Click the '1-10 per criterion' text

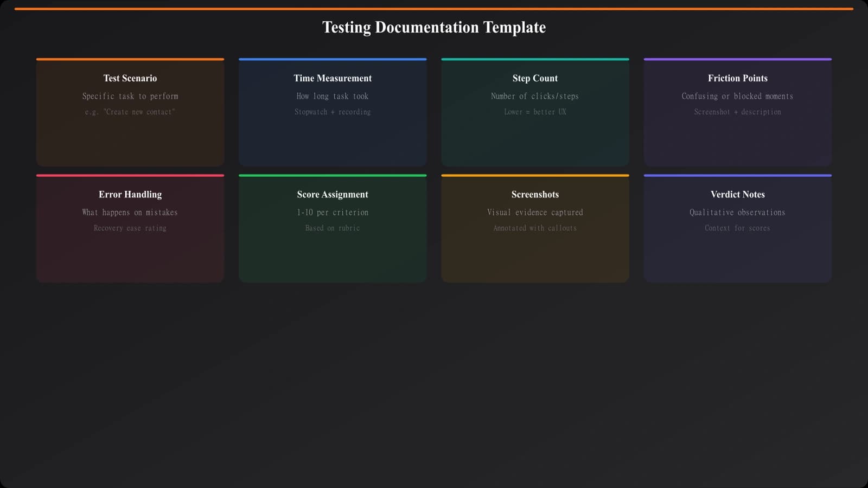coord(333,212)
